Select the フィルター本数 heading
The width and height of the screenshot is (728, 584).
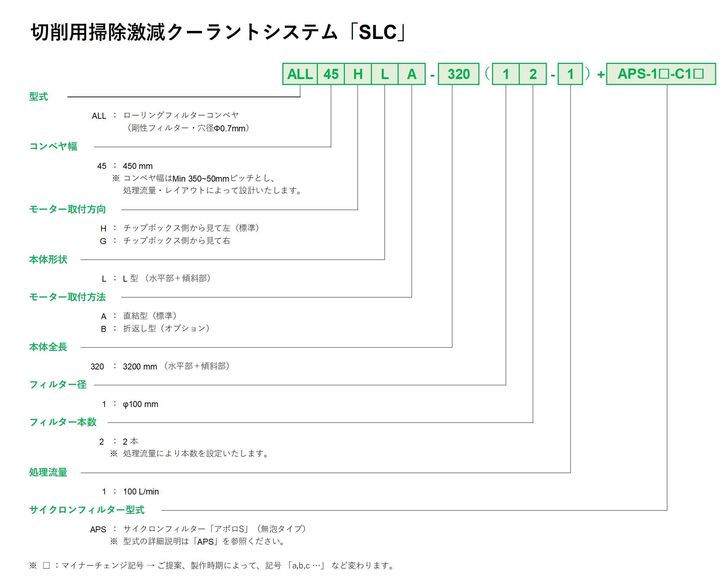[63, 422]
